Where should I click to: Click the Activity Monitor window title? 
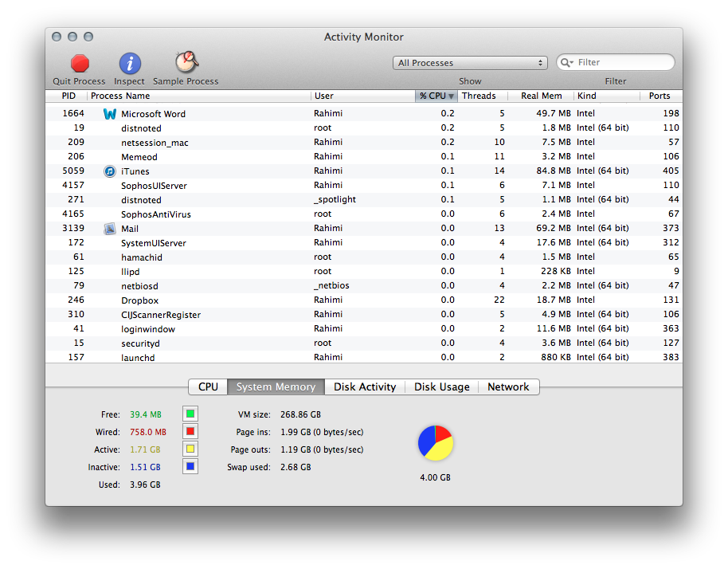tap(364, 37)
